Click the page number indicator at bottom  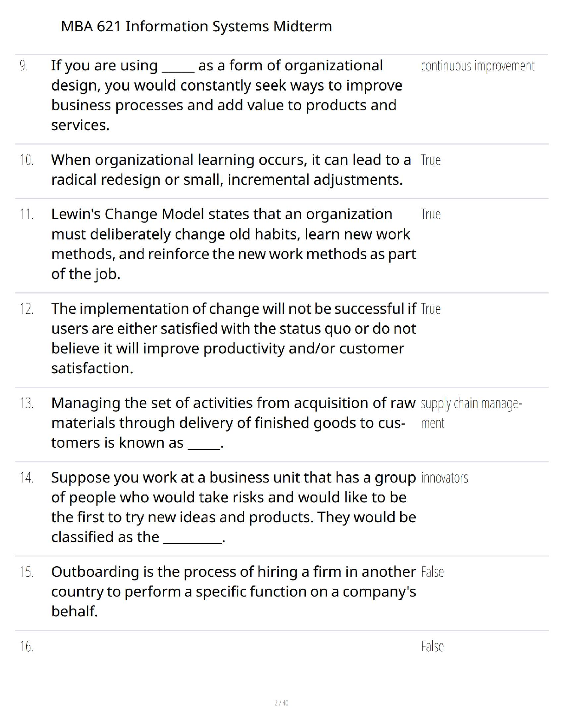281,703
